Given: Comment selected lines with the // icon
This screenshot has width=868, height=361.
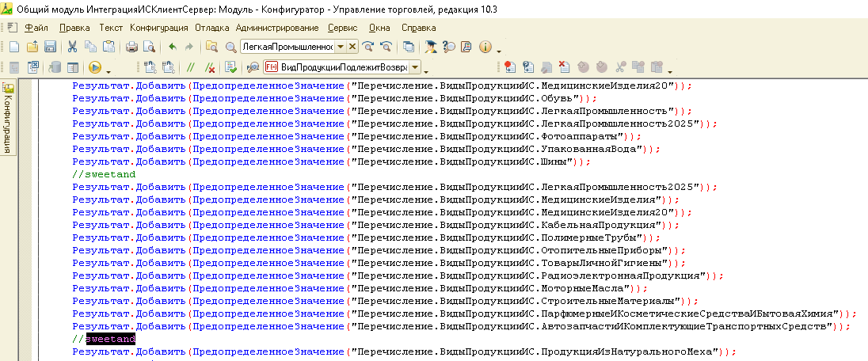Looking at the screenshot, I should (191, 67).
